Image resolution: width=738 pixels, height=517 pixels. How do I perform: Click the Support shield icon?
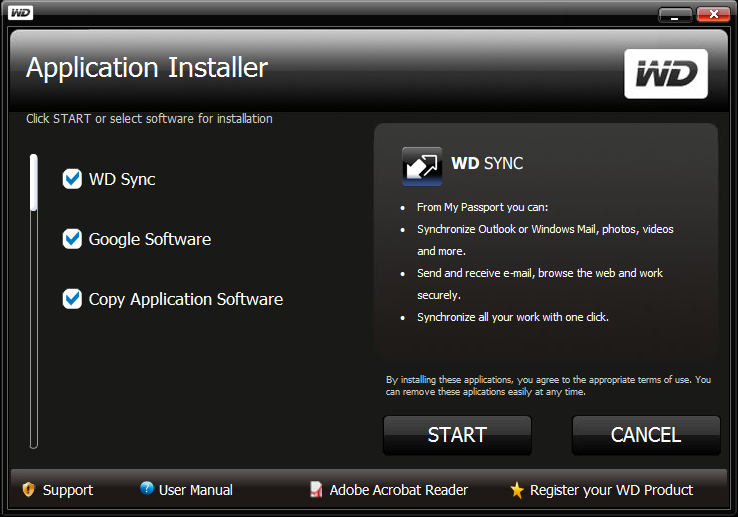[x=28, y=490]
